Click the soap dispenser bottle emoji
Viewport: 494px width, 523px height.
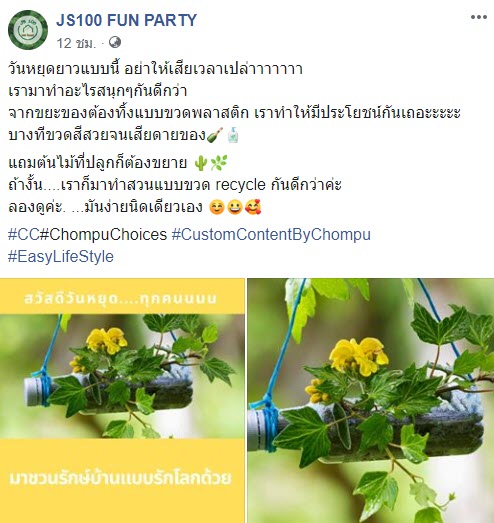pos(233,135)
